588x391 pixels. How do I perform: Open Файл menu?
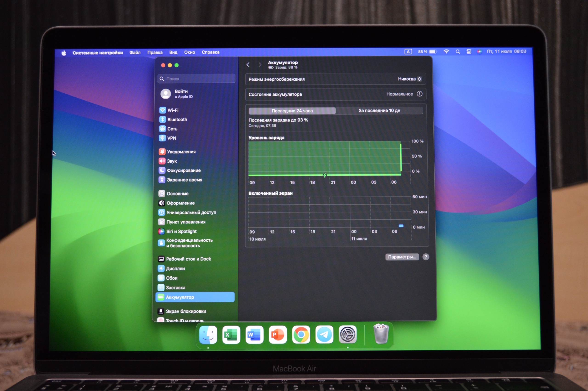[x=135, y=52]
